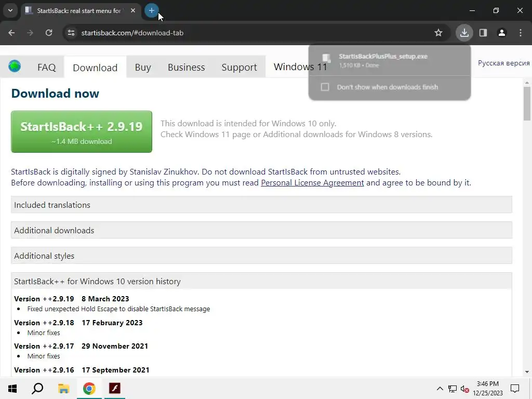Viewport: 532px width, 399px height.
Task: Close the StartIsBack browser tab
Action: pyautogui.click(x=133, y=10)
